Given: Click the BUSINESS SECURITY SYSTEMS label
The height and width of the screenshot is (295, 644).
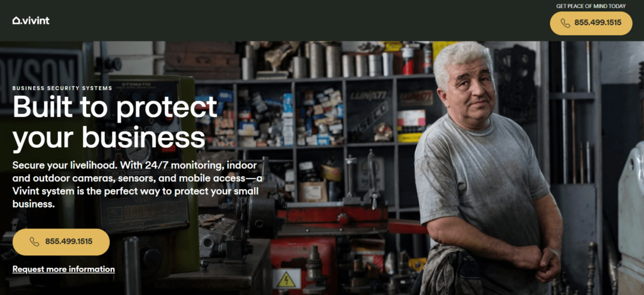Looking at the screenshot, I should click(x=62, y=88).
